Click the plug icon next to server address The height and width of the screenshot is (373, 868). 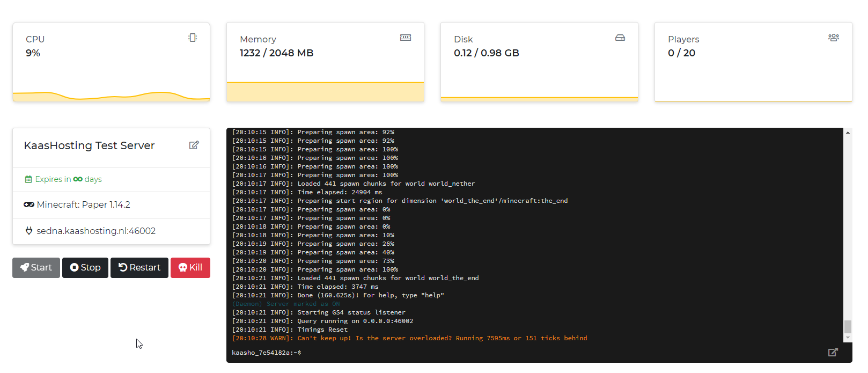(x=29, y=231)
